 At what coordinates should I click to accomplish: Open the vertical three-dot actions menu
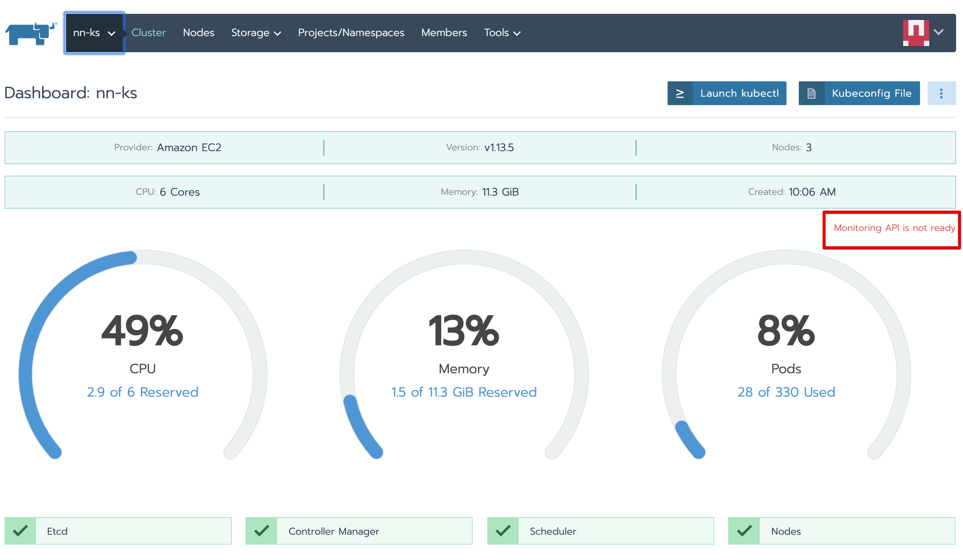point(941,93)
